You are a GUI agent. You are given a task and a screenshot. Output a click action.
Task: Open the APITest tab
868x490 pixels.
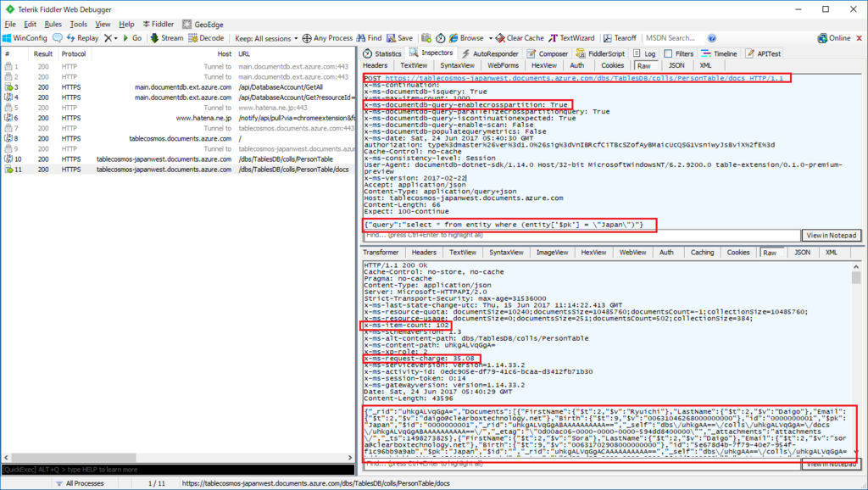point(763,53)
